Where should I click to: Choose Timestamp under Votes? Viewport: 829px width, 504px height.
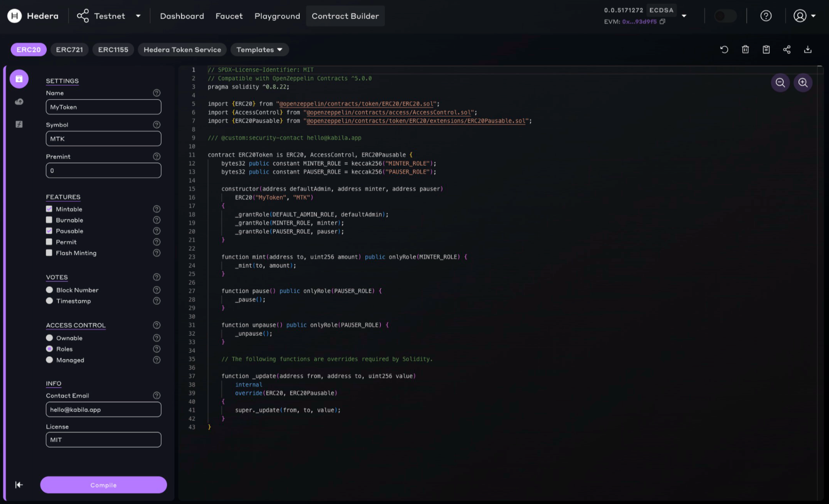coord(49,301)
